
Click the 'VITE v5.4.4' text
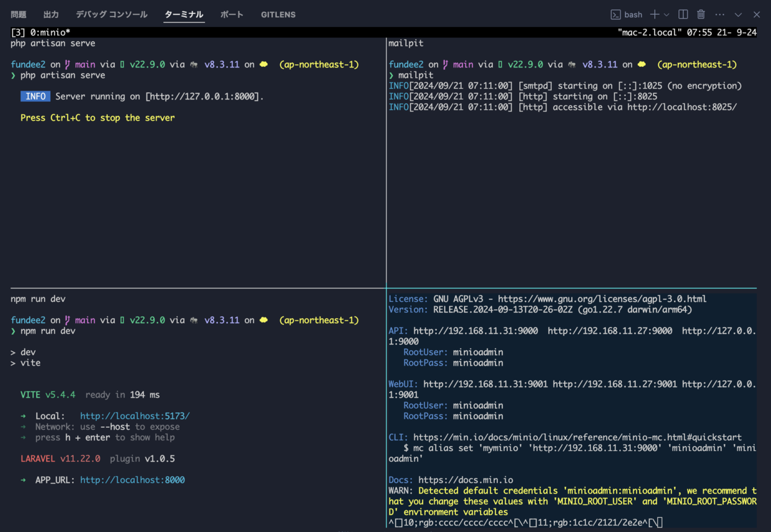click(48, 395)
